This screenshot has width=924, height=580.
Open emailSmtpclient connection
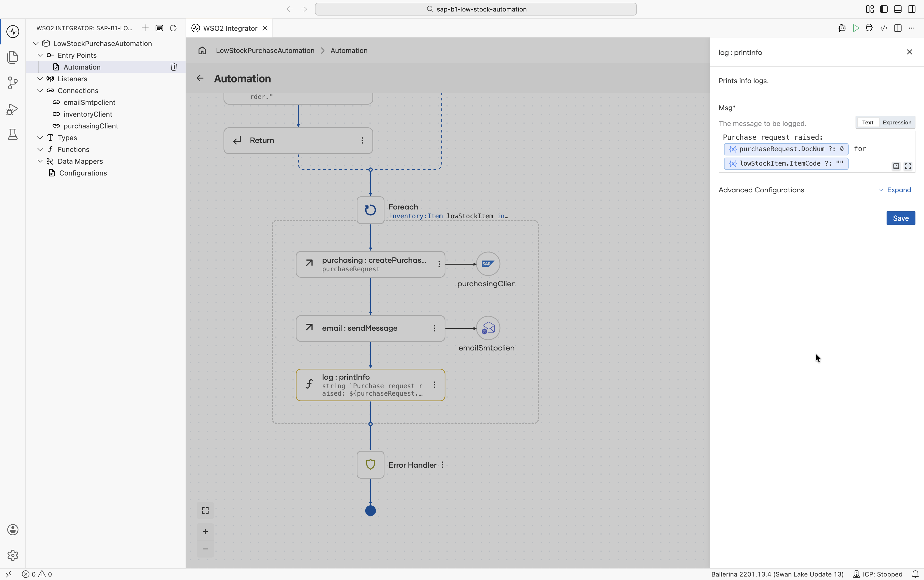click(x=89, y=102)
